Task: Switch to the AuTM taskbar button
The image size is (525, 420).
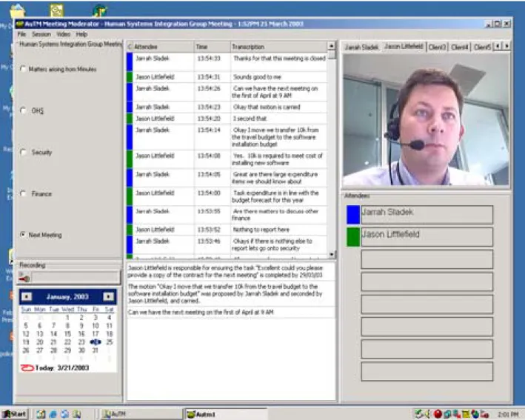Action: 141,414
